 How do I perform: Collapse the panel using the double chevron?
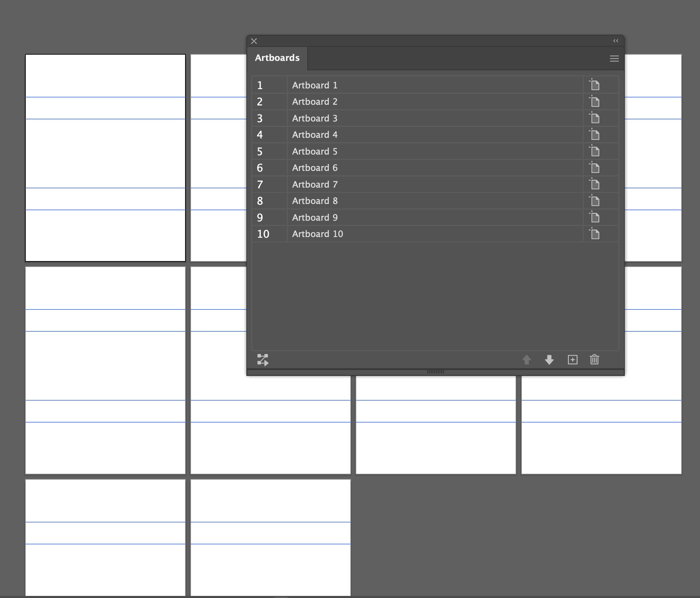click(x=615, y=41)
